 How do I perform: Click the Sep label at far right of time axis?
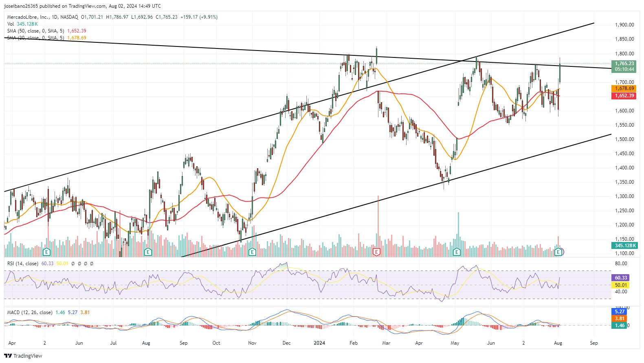point(594,343)
